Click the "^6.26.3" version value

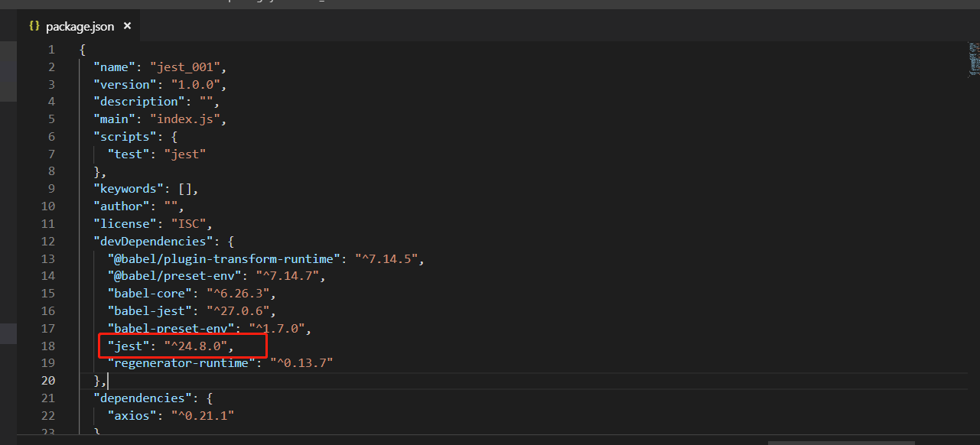pos(238,294)
